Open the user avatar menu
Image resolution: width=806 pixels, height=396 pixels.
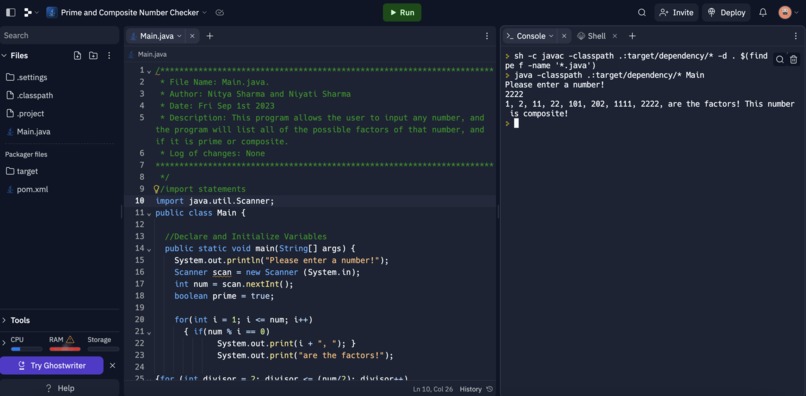pyautogui.click(x=788, y=12)
